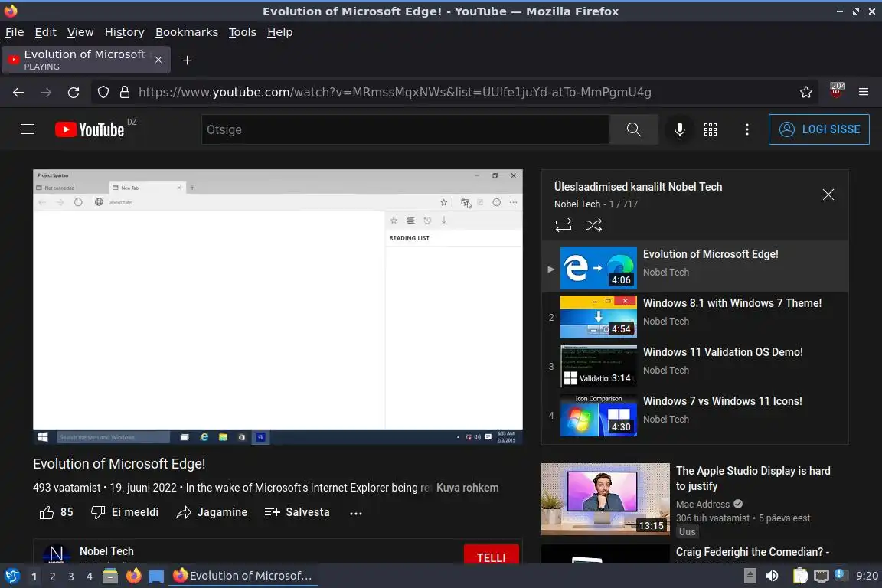
Task: Open Craig Federighi the Comedian video
Action: [752, 552]
